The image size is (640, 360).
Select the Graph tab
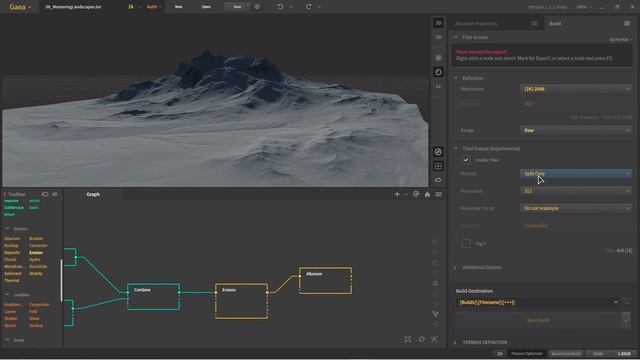93,194
